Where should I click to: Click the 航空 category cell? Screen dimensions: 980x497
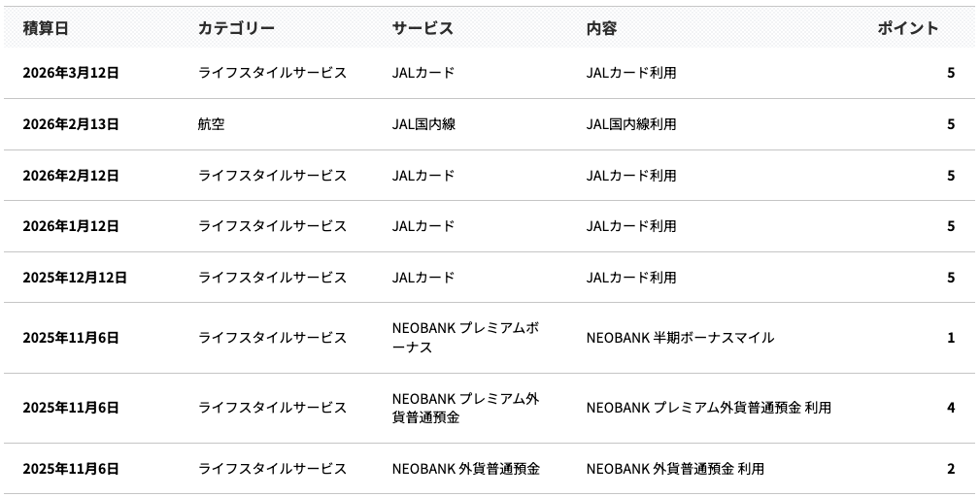(212, 124)
